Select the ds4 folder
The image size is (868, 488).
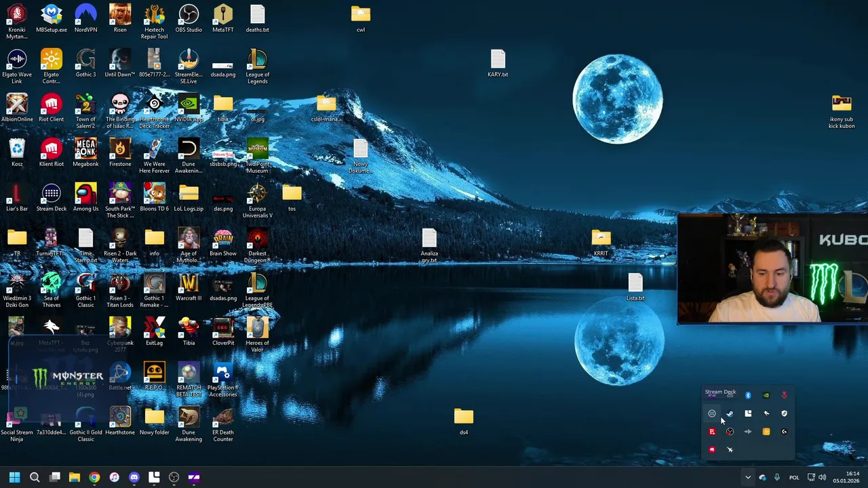464,421
